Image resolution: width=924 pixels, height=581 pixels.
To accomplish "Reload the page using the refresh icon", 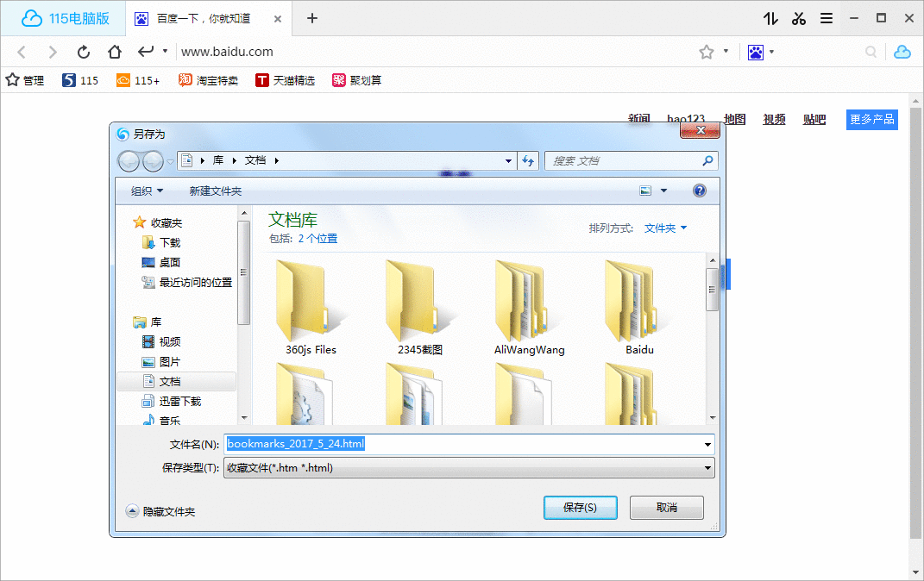I will (83, 52).
